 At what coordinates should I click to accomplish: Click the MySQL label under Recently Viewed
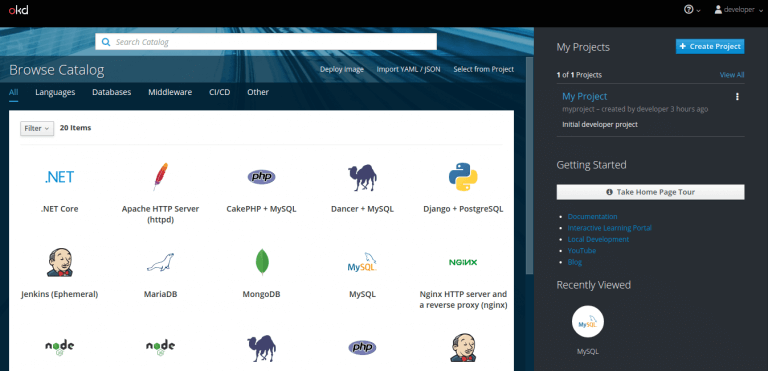point(587,351)
